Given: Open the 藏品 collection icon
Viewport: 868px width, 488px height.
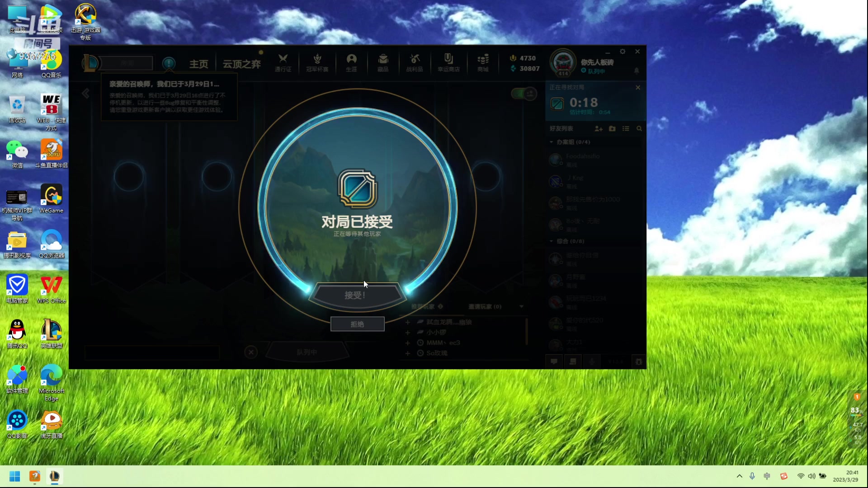Looking at the screenshot, I should click(x=383, y=62).
